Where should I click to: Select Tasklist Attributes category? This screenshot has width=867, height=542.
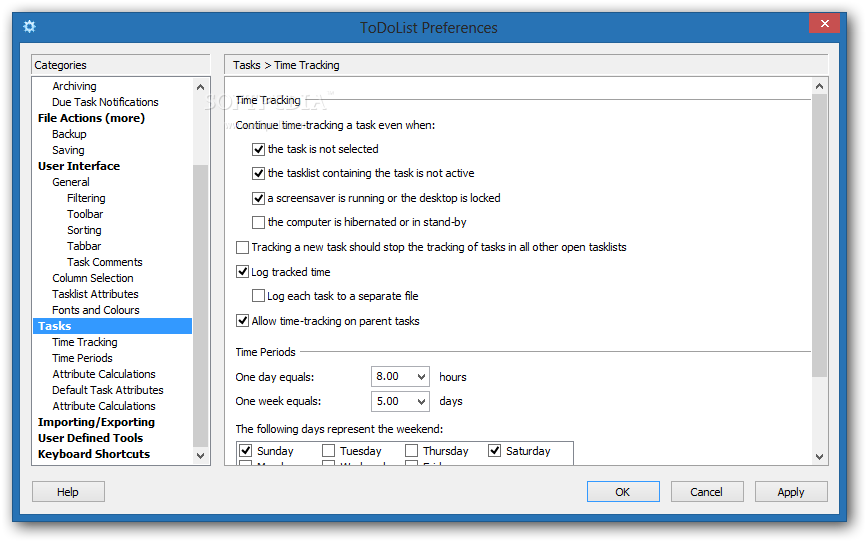95,295
